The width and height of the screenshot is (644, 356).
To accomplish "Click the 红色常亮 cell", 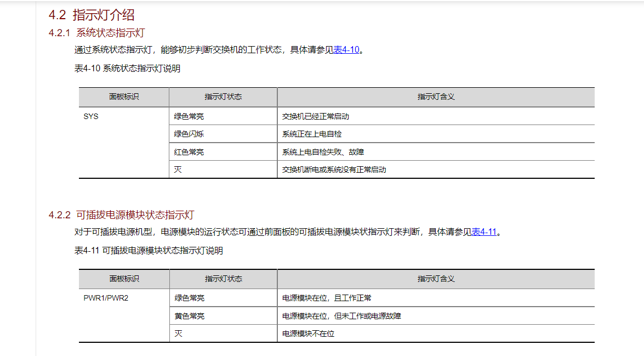I will [x=223, y=152].
